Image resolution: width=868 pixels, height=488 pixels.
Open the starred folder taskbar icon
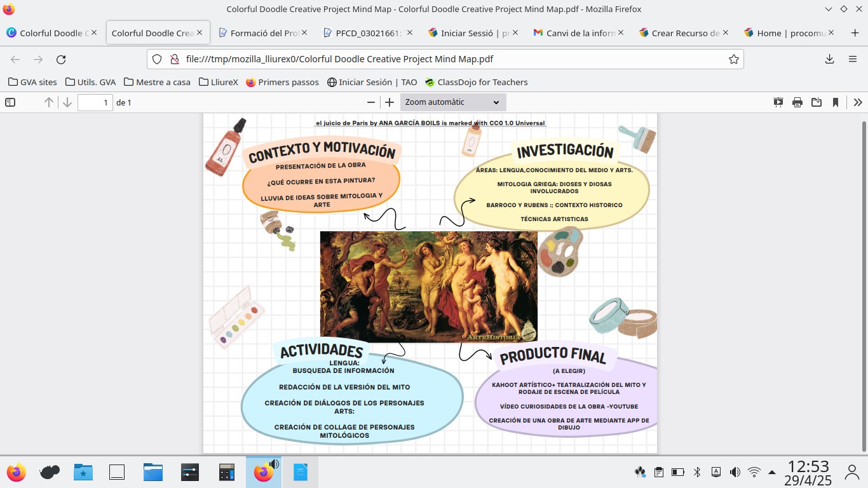(83, 472)
